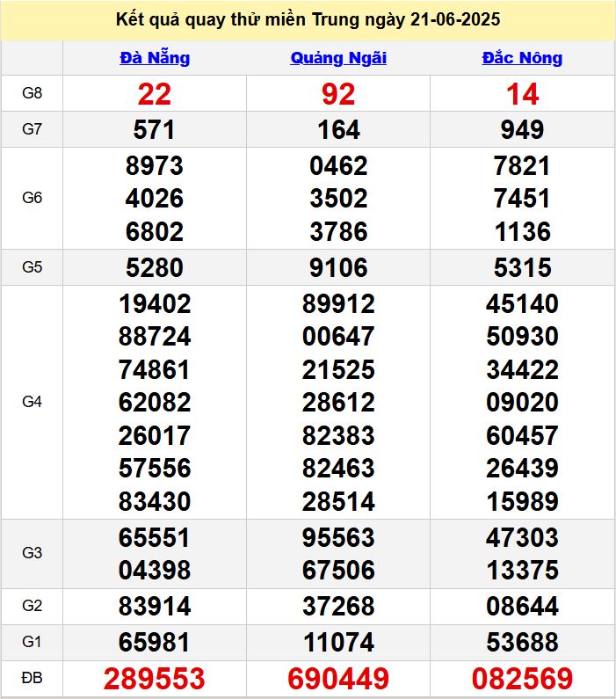The image size is (616, 699).
Task: Select the title text dated 21-06-2025
Action: [x=308, y=19]
